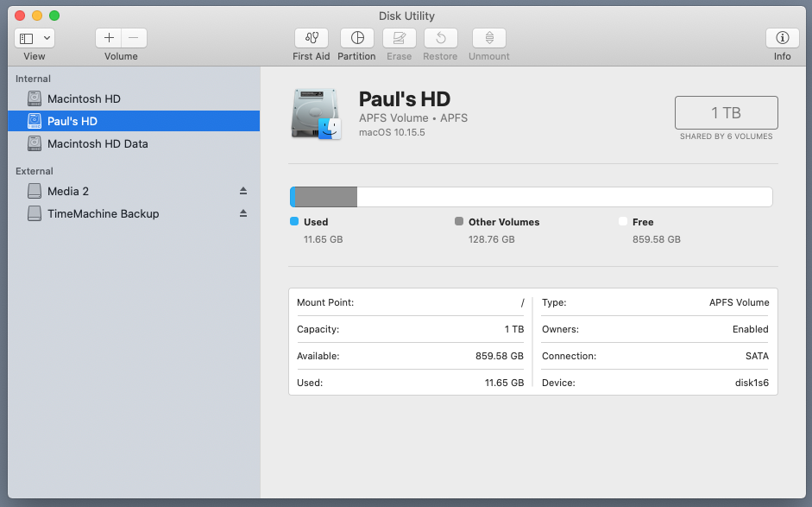Click the Available row value 859.58 GB
This screenshot has height=507, width=812.
coord(500,356)
